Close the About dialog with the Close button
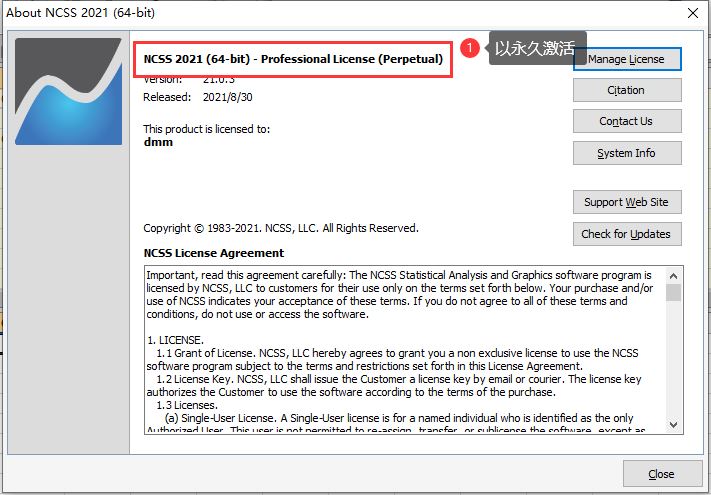Screen dimensions: 711x495 pyautogui.click(x=662, y=474)
